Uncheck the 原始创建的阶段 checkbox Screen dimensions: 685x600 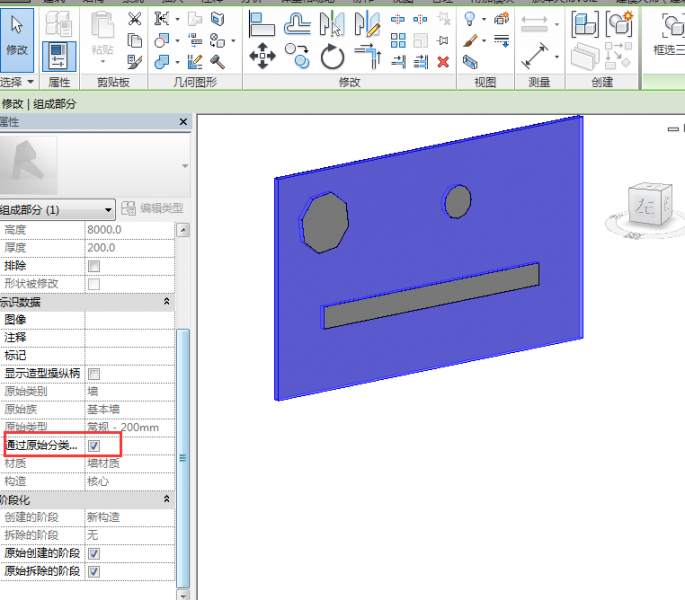94,553
